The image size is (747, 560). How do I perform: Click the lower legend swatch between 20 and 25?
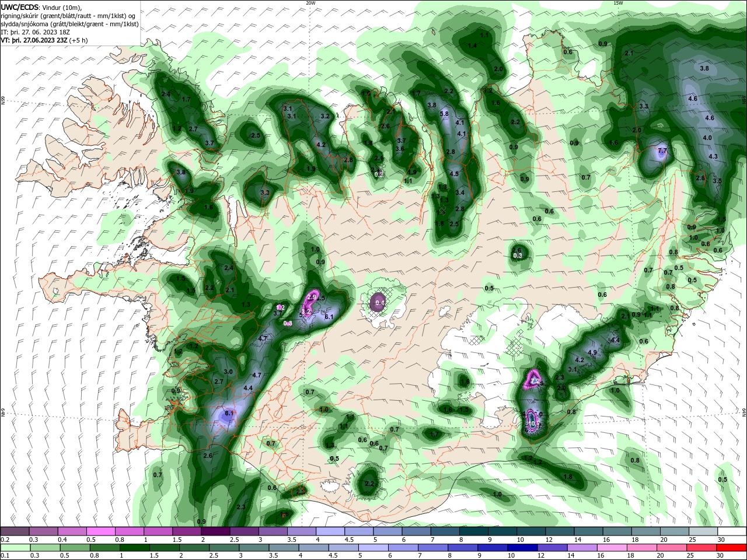(x=672, y=548)
